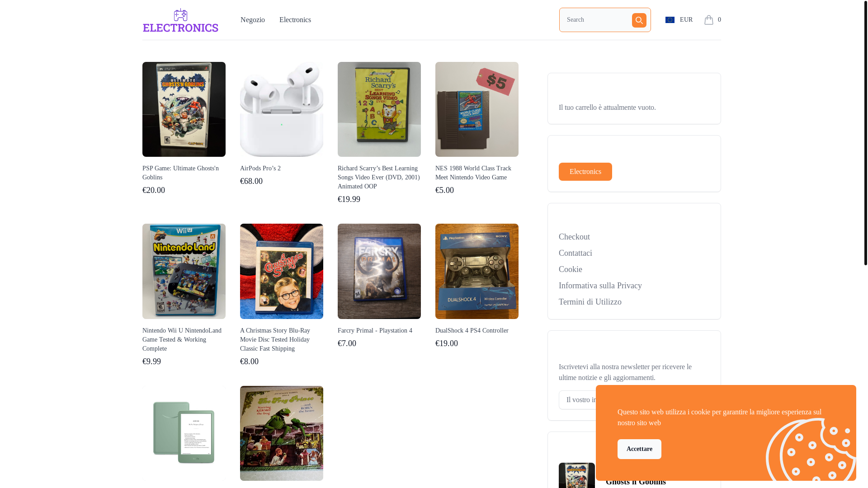Click into the Search input field
The image size is (868, 488).
tap(596, 20)
